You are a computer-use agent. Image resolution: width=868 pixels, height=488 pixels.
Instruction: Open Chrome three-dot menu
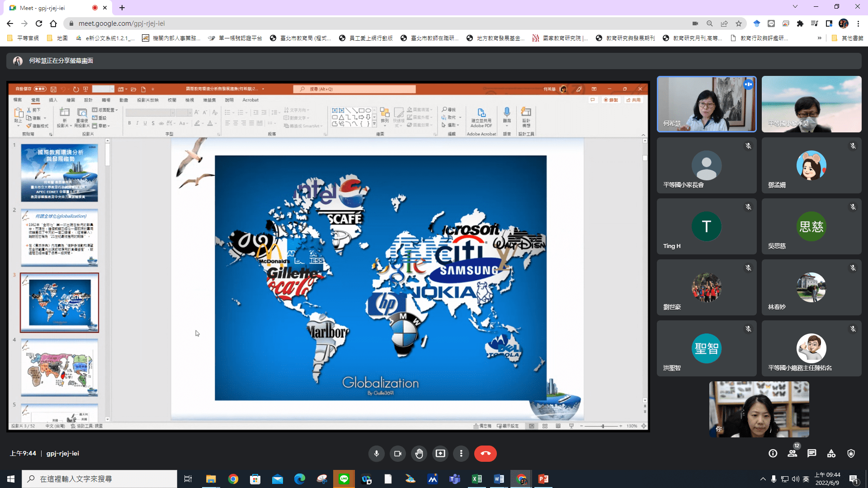click(x=858, y=23)
